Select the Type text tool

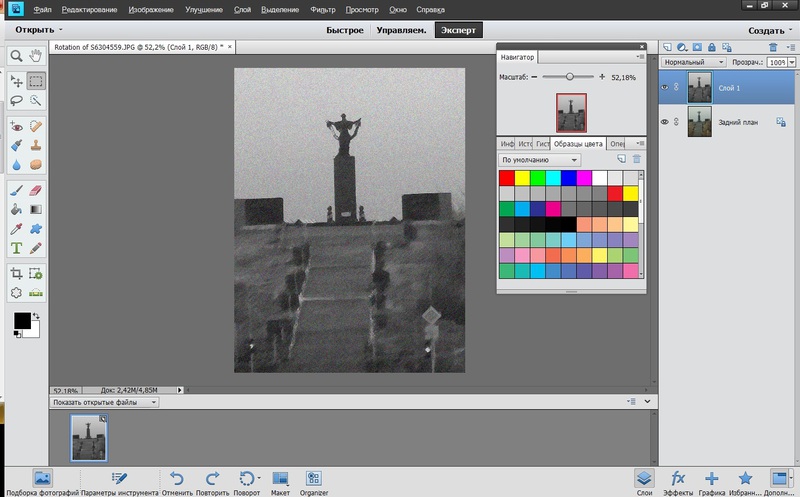click(16, 248)
